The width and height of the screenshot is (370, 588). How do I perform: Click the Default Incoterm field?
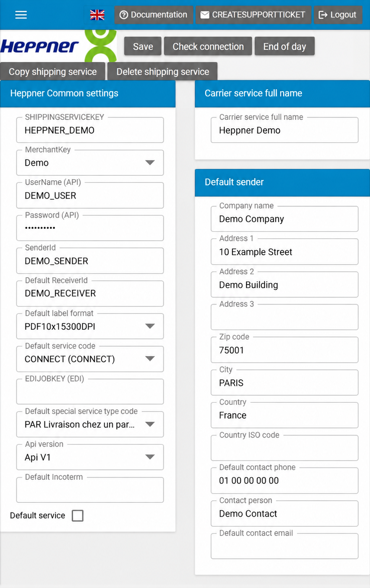(90, 490)
